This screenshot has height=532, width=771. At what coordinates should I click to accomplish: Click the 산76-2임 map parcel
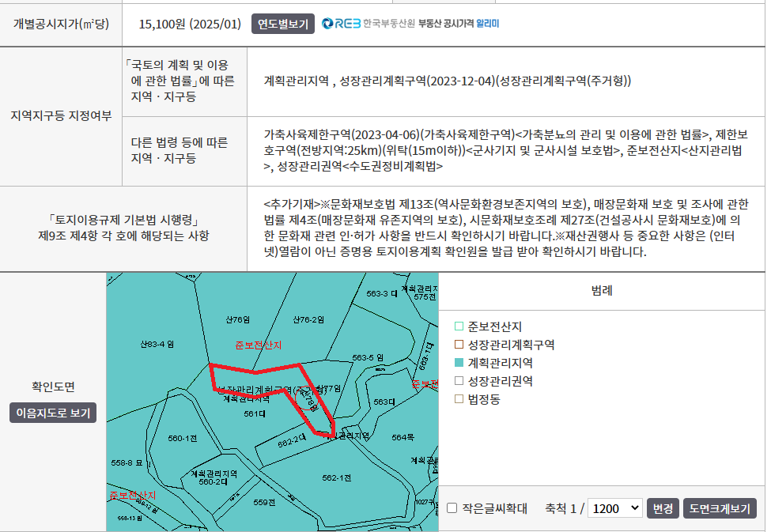click(308, 319)
